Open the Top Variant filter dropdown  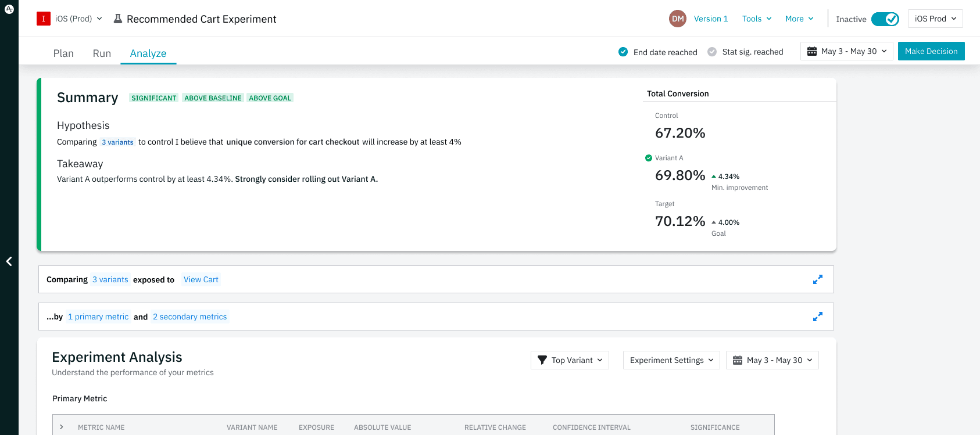coord(570,360)
